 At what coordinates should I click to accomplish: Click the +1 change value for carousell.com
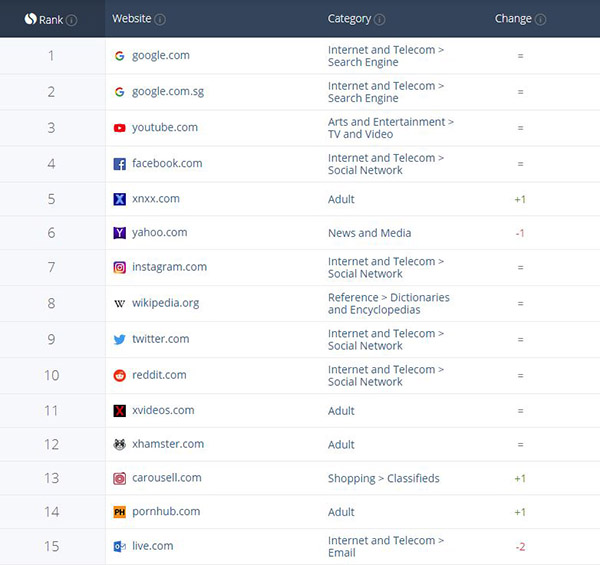tap(520, 479)
